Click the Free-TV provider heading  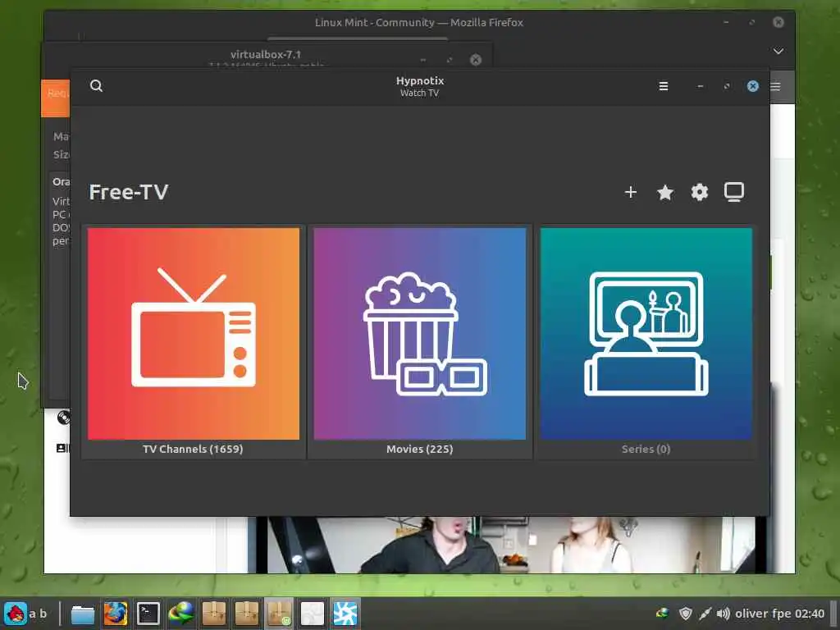point(129,192)
